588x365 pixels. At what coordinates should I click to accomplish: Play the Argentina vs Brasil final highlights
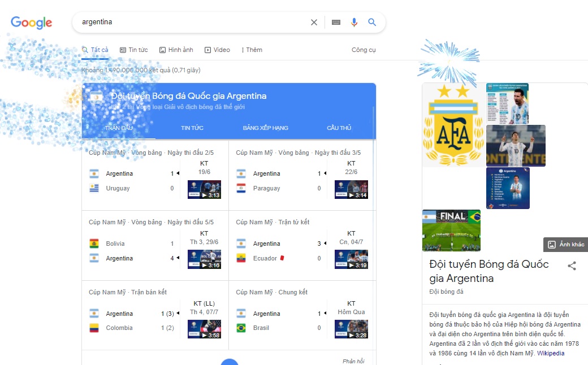pyautogui.click(x=351, y=329)
